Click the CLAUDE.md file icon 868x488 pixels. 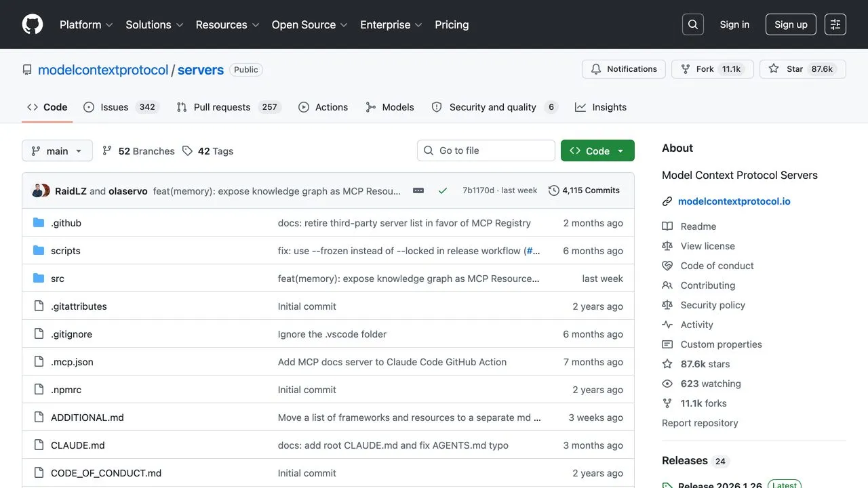click(39, 445)
